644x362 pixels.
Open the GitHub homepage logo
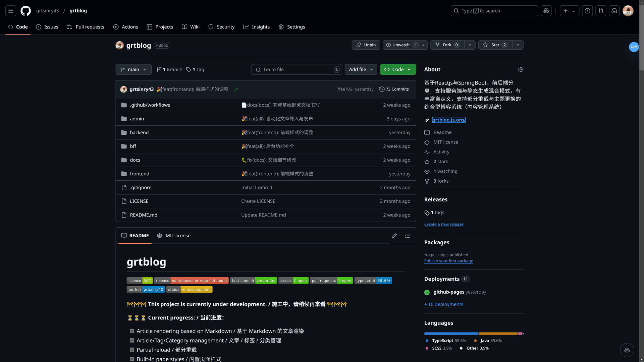(25, 11)
